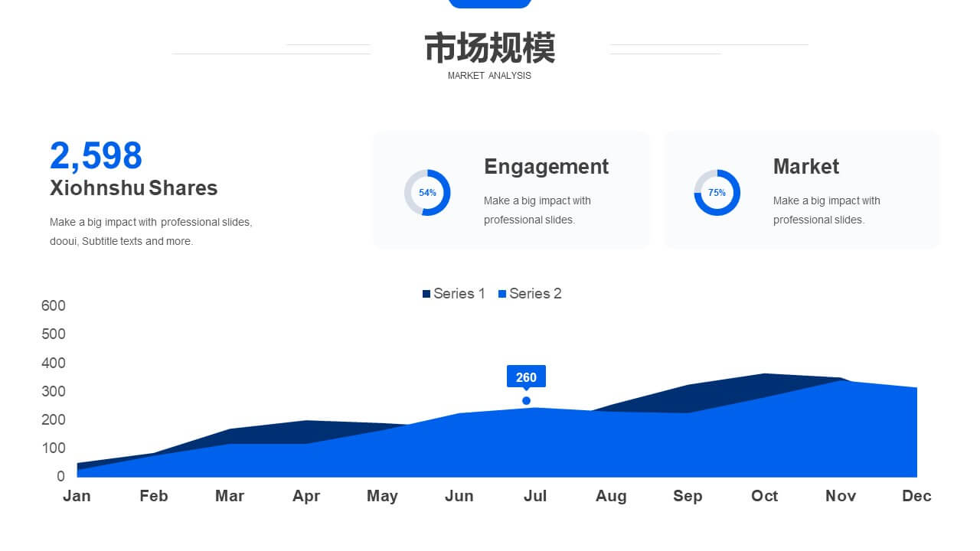Select description text under Market heading
This screenshot has width=980, height=551.
827,210
